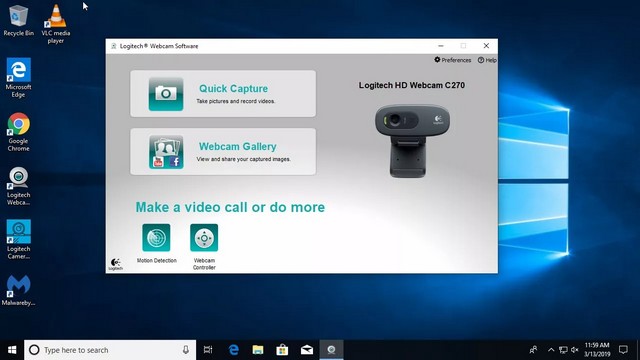Image resolution: width=640 pixels, height=360 pixels.
Task: Open Windows Start menu
Action: click(x=12, y=350)
